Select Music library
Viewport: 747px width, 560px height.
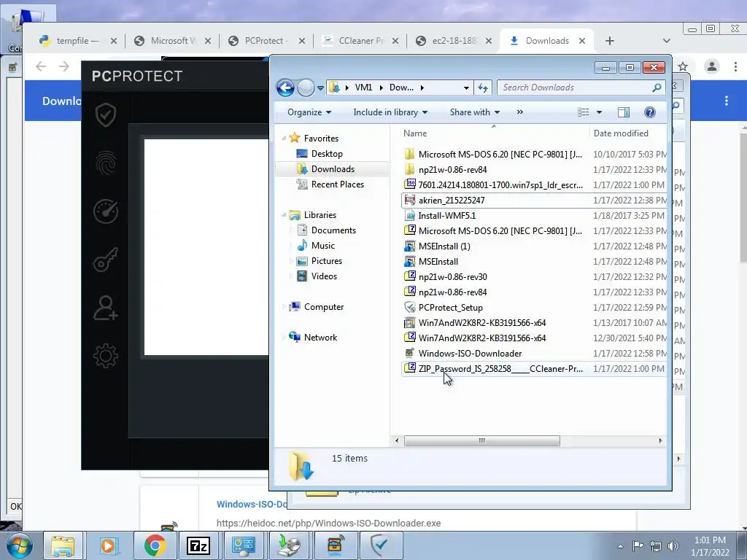pyautogui.click(x=323, y=246)
